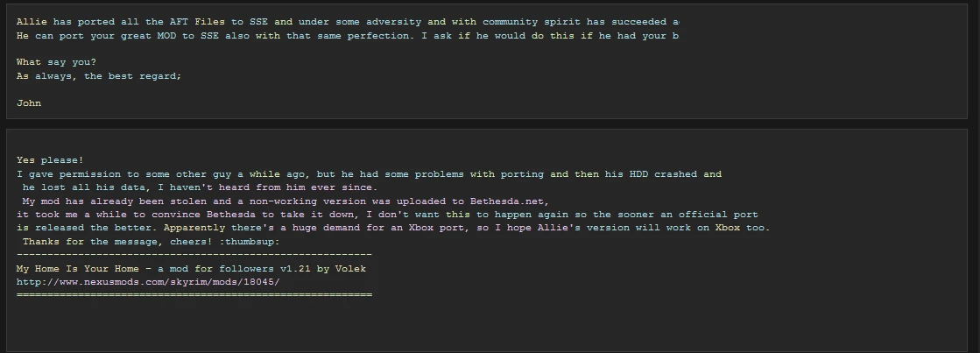Click empty space at bottom of the reply box

[x=488, y=325]
